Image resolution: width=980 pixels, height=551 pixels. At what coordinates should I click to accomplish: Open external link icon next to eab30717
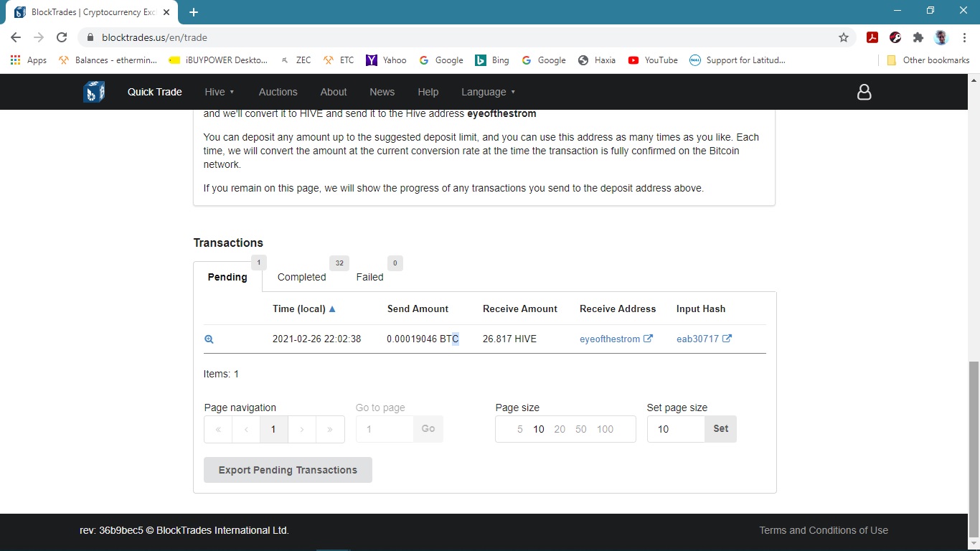point(727,339)
